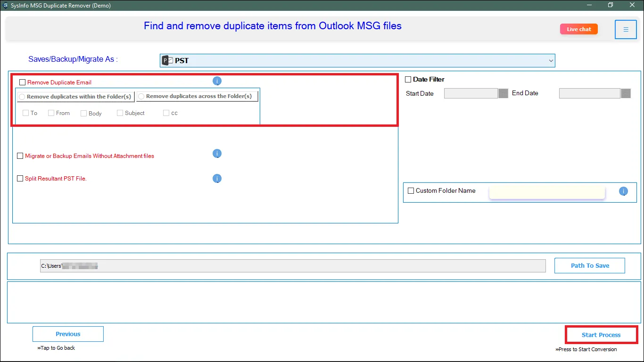Click the SysInfo app icon in title bar
Image resolution: width=644 pixels, height=362 pixels.
pyautogui.click(x=5, y=5)
